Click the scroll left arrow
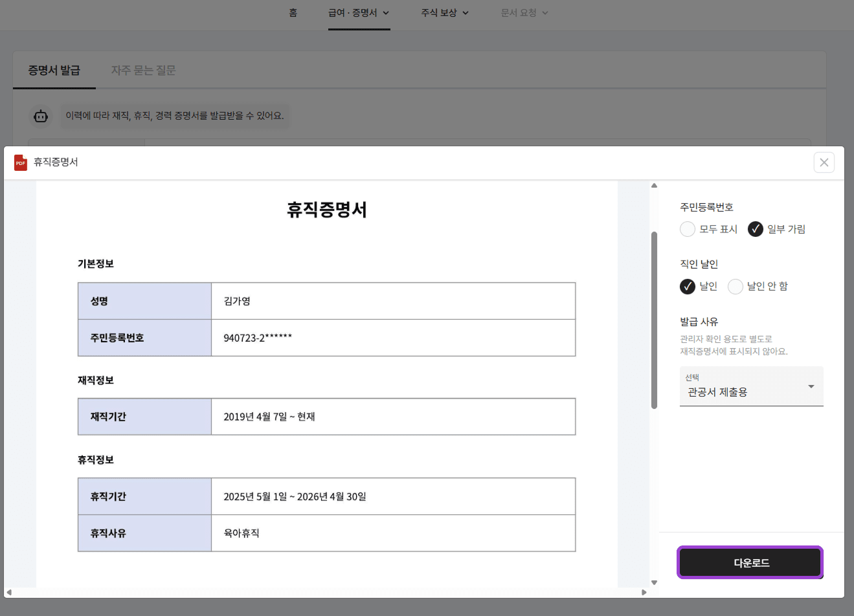The width and height of the screenshot is (854, 616). pos(9,592)
